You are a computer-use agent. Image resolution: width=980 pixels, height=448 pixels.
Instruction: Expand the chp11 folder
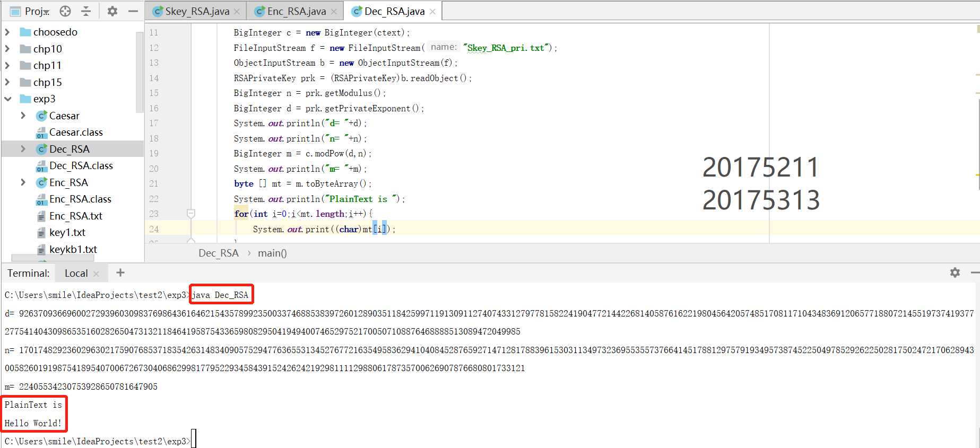click(7, 65)
